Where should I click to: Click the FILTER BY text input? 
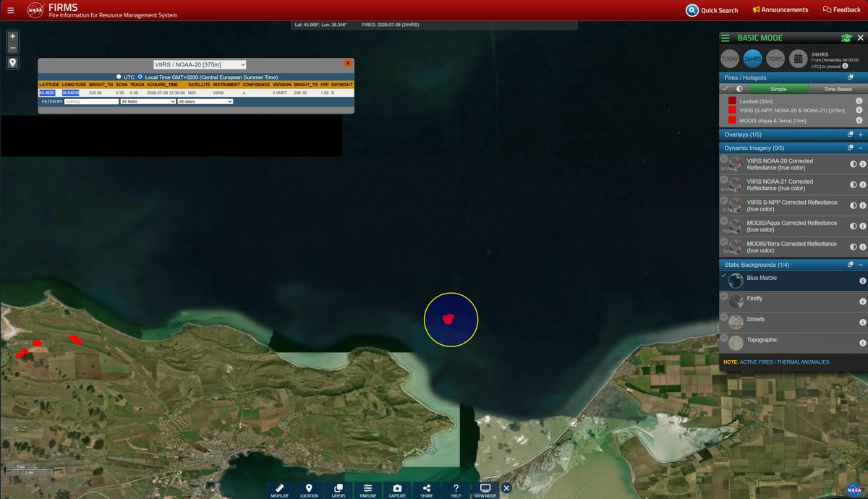pyautogui.click(x=91, y=102)
